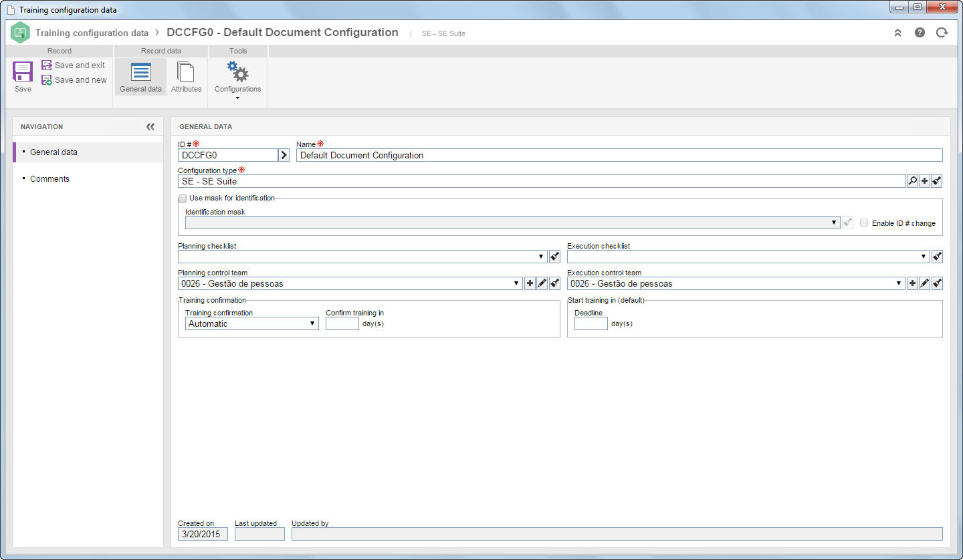Clear the Planning control team field
Image resolution: width=963 pixels, height=560 pixels.
[x=554, y=283]
